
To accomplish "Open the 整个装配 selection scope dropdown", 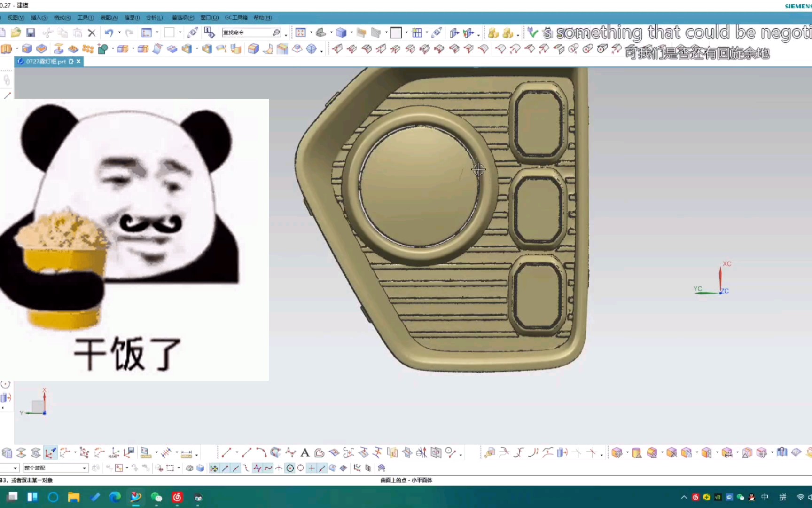I will coord(55,468).
